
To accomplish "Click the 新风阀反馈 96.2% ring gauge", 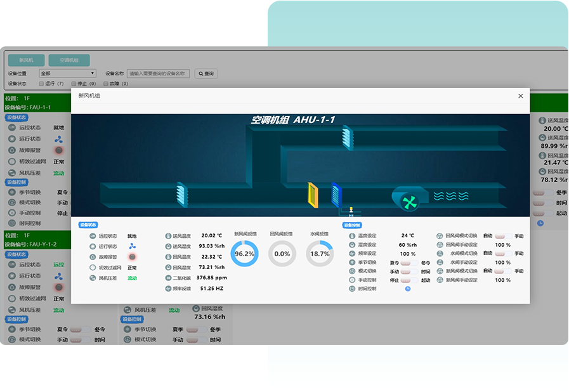I will tap(245, 254).
